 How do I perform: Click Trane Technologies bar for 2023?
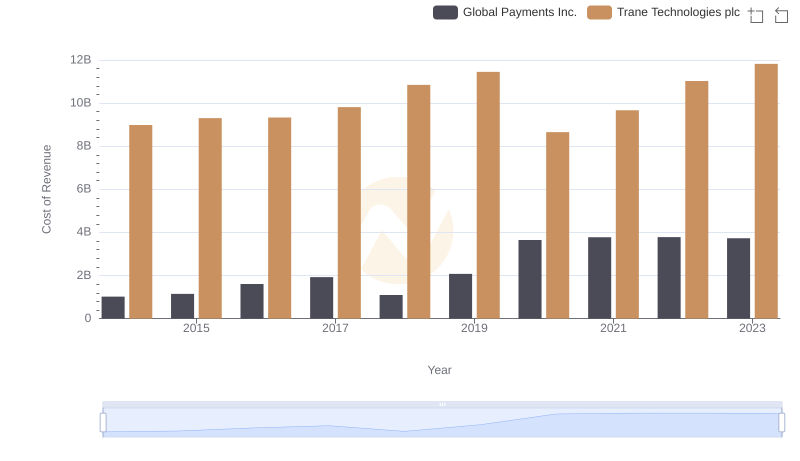(x=766, y=191)
